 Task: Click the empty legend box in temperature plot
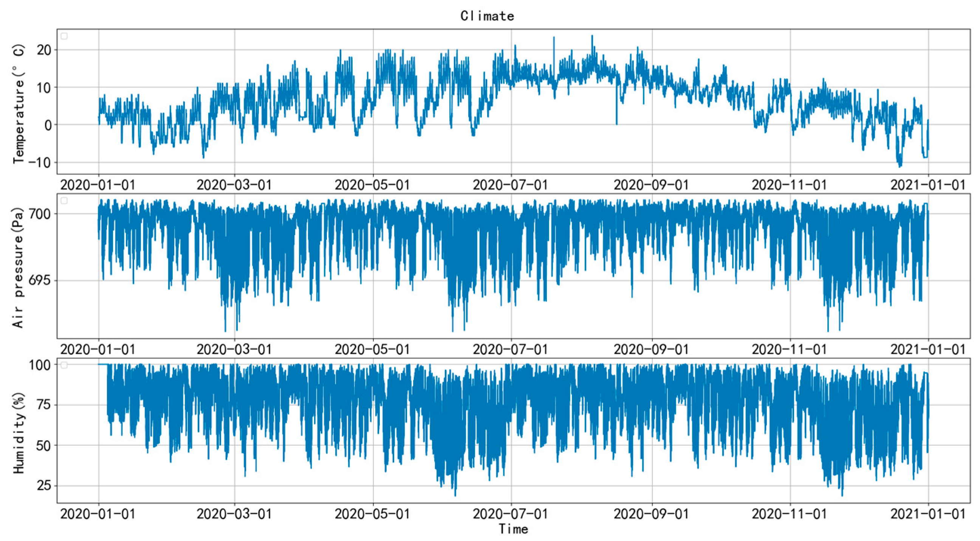tap(64, 36)
